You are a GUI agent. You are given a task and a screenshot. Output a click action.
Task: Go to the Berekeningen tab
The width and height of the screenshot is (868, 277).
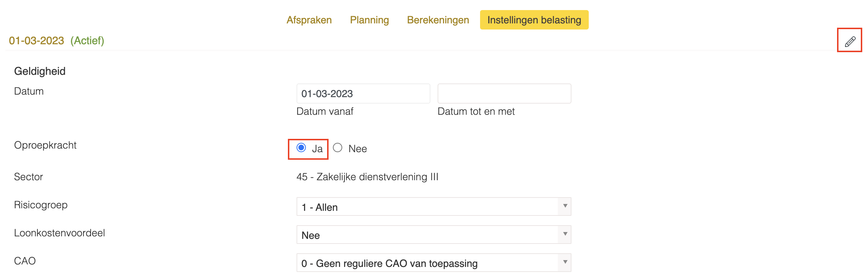(438, 20)
